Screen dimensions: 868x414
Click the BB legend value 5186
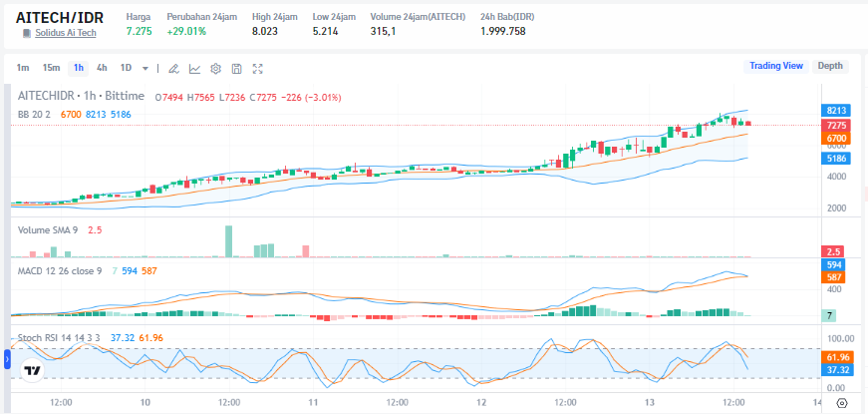122,114
